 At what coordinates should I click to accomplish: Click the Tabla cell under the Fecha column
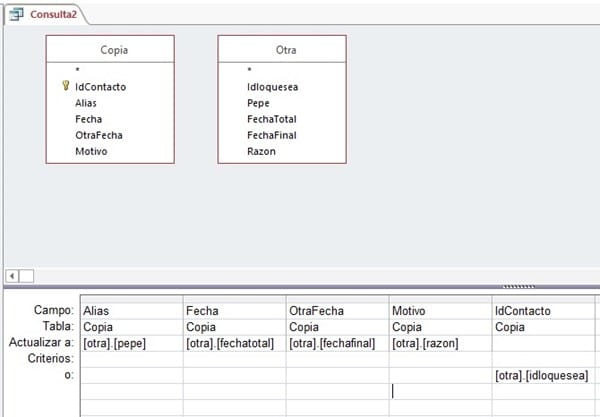click(x=233, y=327)
